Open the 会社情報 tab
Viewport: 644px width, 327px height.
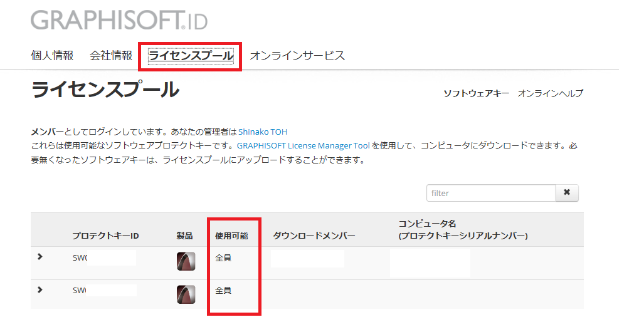tap(111, 55)
